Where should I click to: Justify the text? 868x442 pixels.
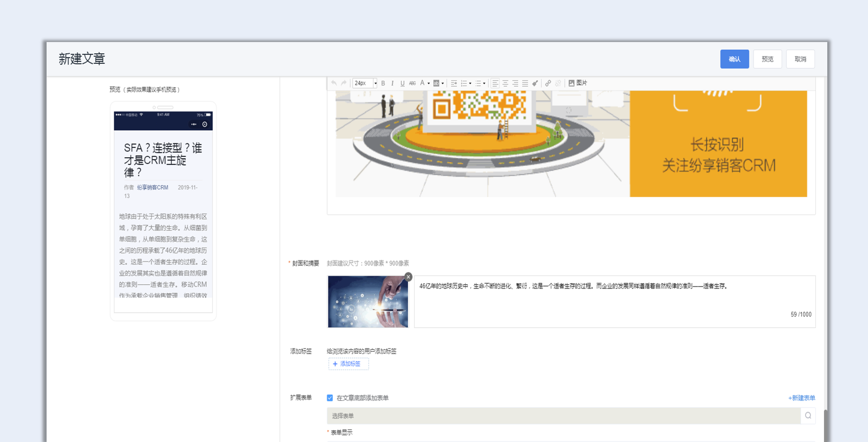click(525, 83)
